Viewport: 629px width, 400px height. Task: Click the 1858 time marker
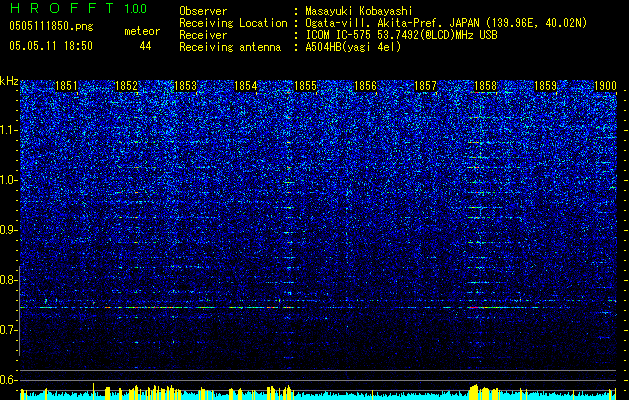pyautogui.click(x=485, y=86)
